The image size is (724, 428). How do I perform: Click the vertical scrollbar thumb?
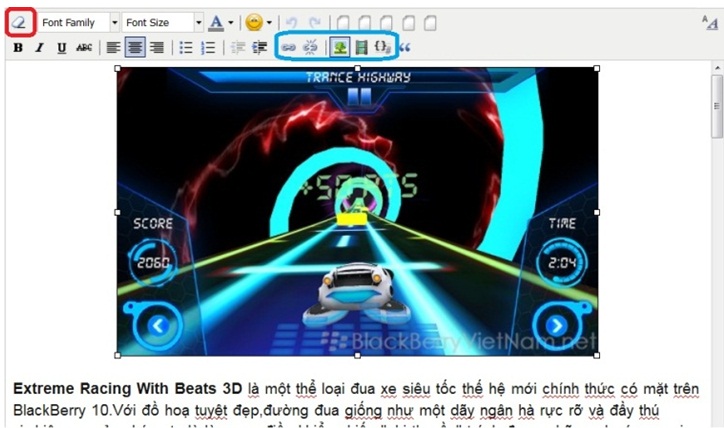(x=717, y=107)
